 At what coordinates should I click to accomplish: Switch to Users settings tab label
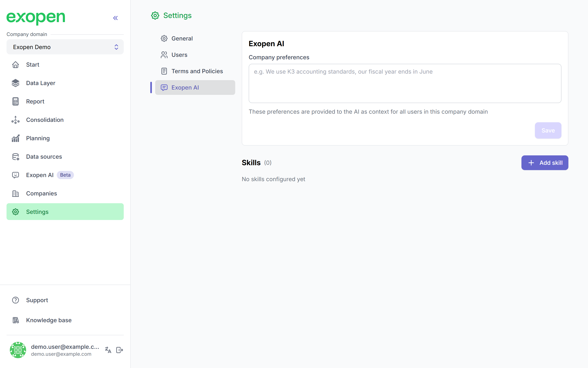point(179,55)
